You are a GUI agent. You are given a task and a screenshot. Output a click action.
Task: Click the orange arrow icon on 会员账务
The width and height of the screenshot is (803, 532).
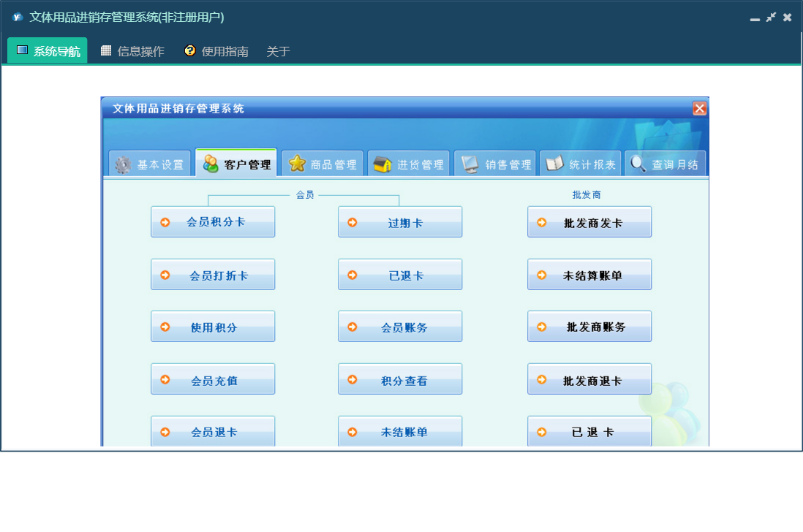pyautogui.click(x=353, y=327)
